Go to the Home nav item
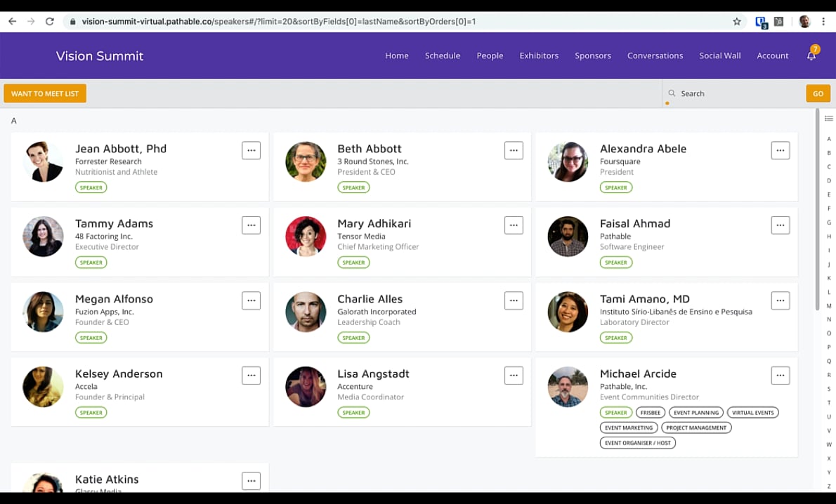The height and width of the screenshot is (504, 836). [x=397, y=55]
